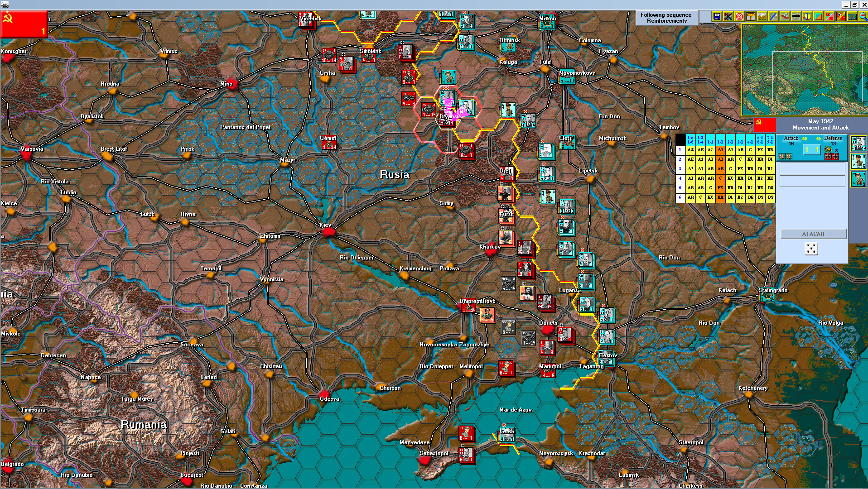Click the signpost toolbar icon
Viewport: 868px width, 489px height.
pyautogui.click(x=750, y=17)
